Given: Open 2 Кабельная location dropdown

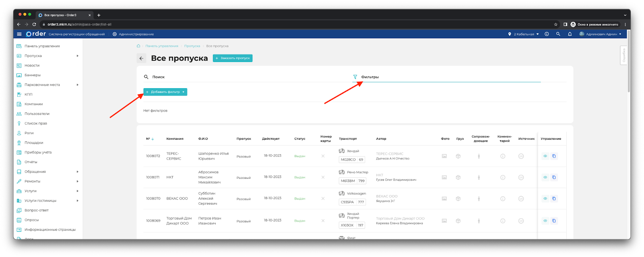Looking at the screenshot, I should [x=523, y=34].
